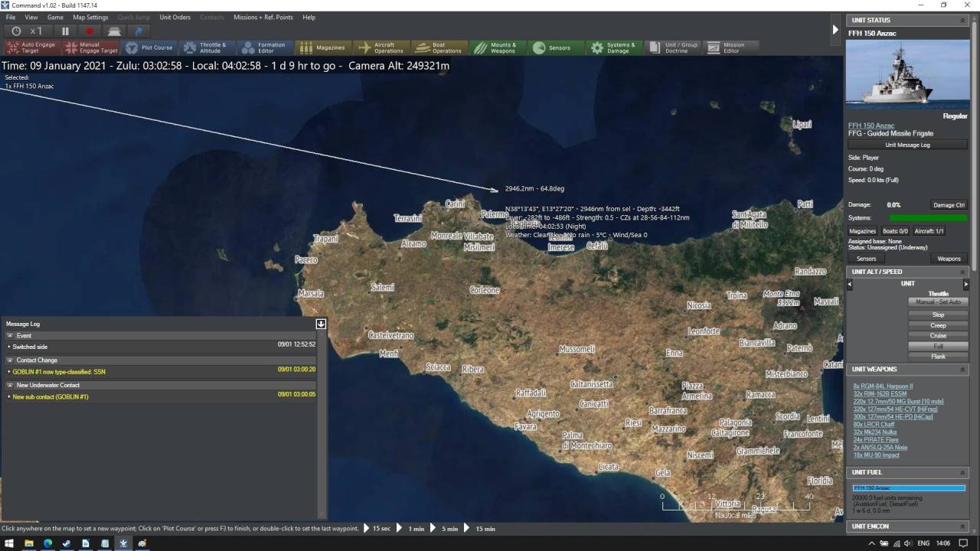The width and height of the screenshot is (980, 551).
Task: Select the Flank throttle setting
Action: pyautogui.click(x=938, y=357)
